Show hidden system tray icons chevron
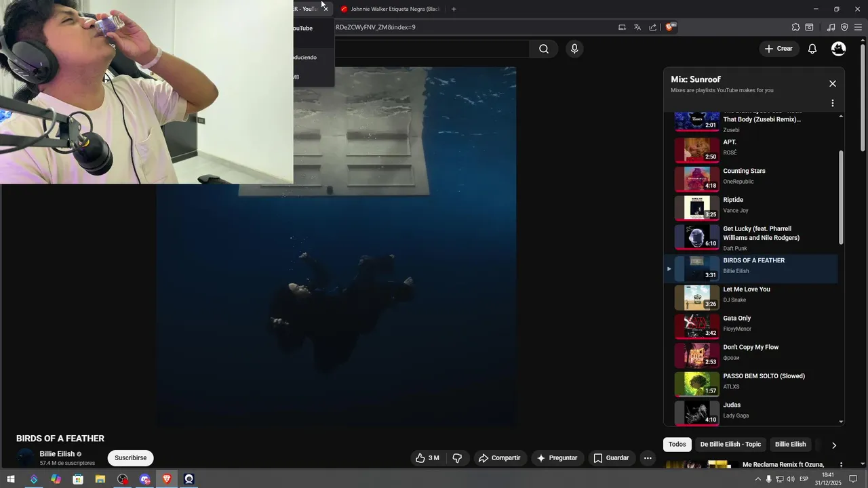 (758, 479)
